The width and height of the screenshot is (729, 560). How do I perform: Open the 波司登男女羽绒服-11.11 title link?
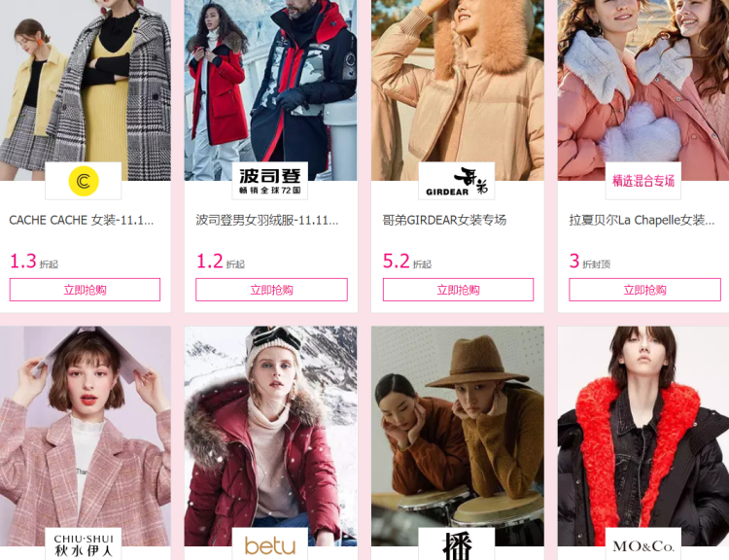coord(267,220)
